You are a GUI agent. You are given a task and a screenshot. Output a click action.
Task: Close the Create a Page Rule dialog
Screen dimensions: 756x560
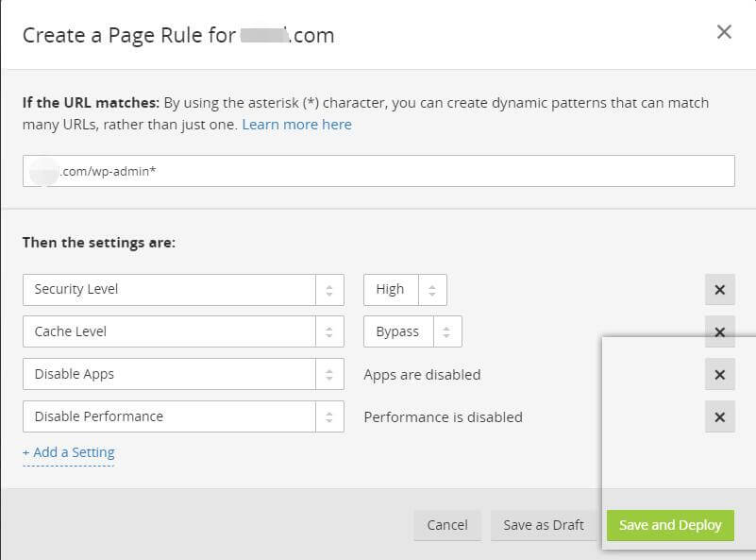pyautogui.click(x=724, y=32)
